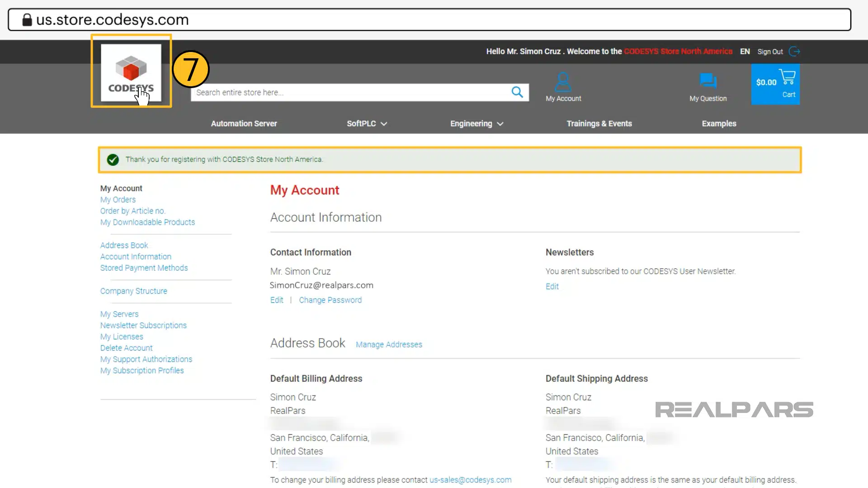Click the padlock icon in the address bar
The width and height of the screenshot is (868, 488).
coord(27,19)
